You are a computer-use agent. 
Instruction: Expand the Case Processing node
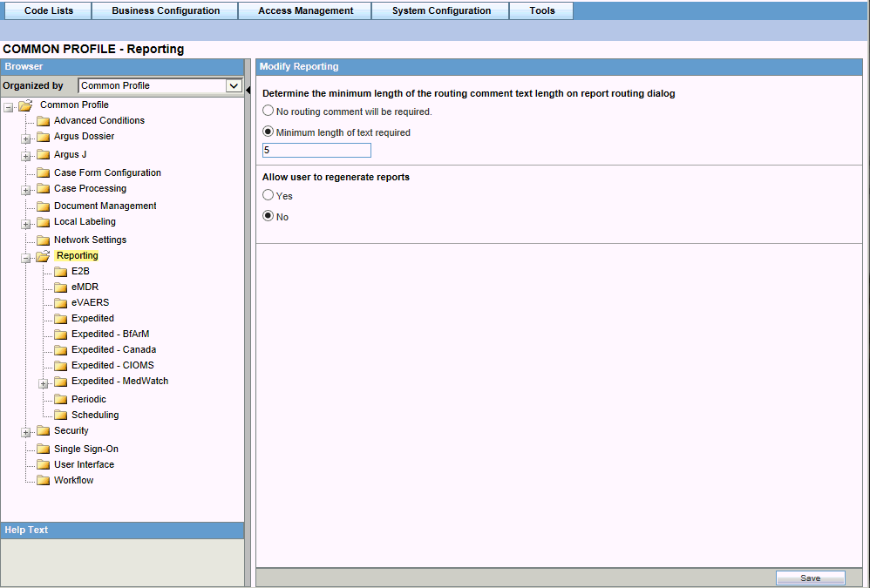25,191
